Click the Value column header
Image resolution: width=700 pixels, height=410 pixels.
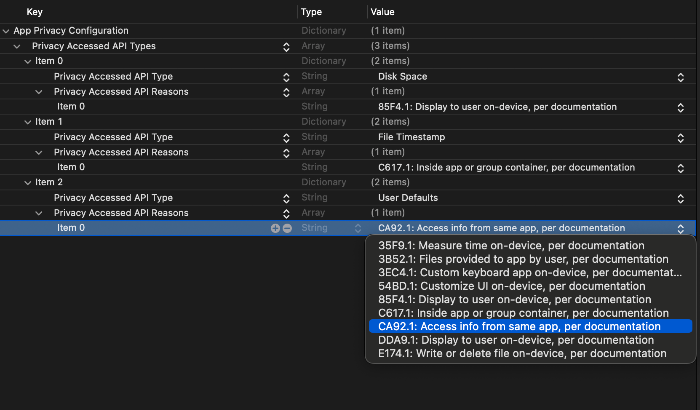383,12
